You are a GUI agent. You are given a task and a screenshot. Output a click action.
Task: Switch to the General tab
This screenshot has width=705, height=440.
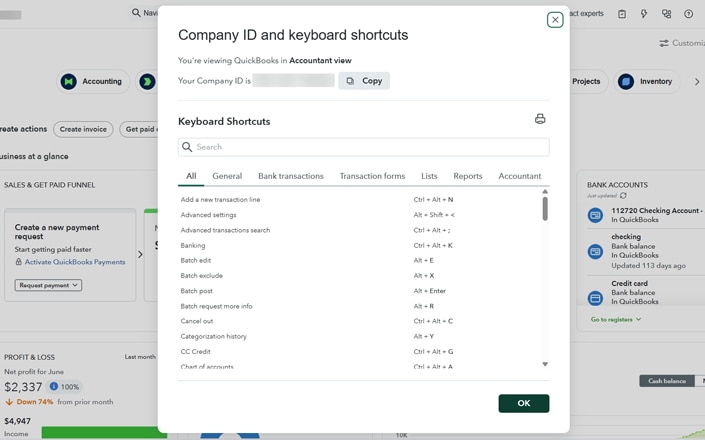(227, 176)
